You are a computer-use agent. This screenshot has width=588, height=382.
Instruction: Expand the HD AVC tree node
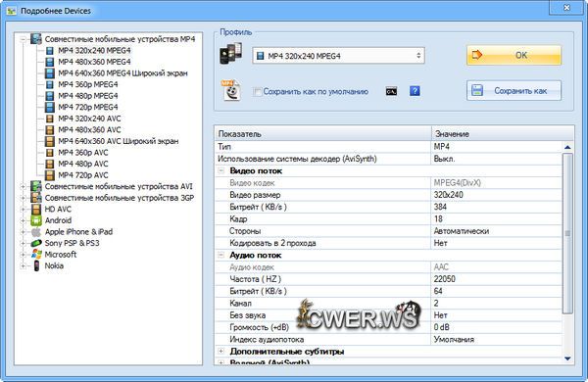24,210
